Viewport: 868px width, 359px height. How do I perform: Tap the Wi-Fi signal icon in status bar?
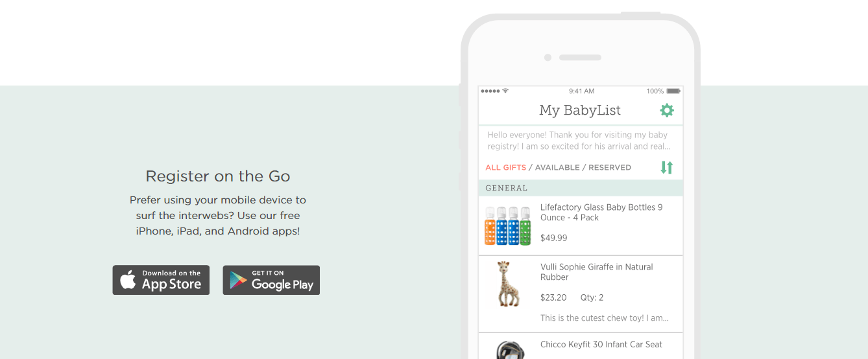click(x=505, y=91)
